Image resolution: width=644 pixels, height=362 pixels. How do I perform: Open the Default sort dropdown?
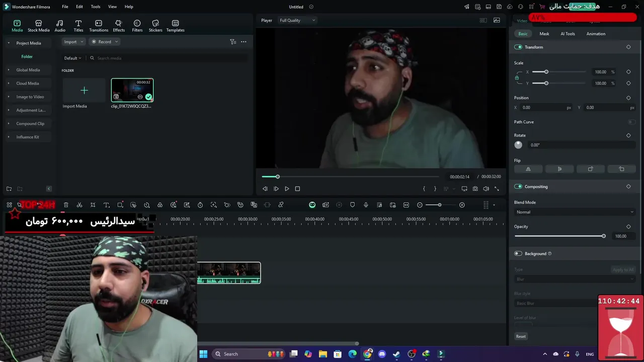(72, 58)
